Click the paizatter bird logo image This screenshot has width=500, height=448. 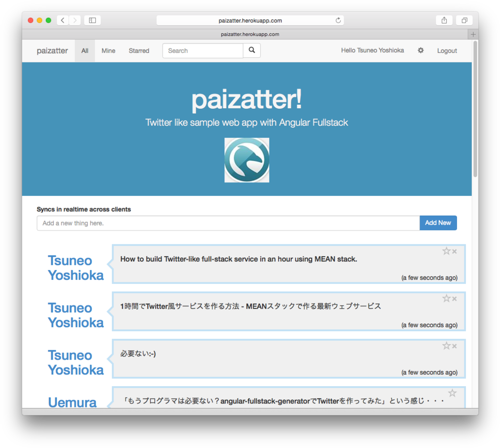[247, 160]
